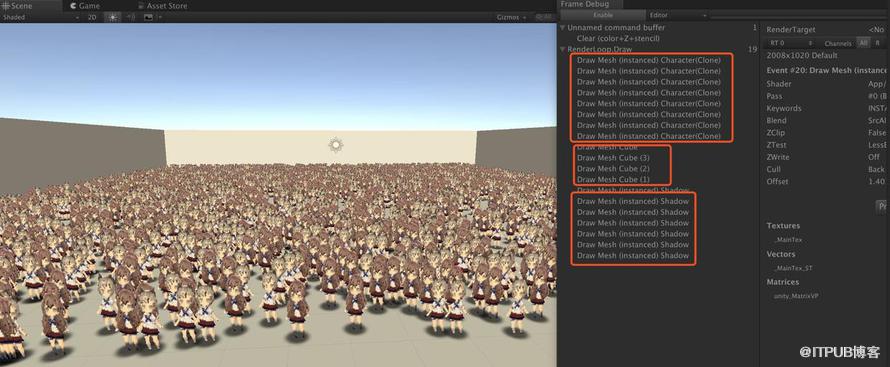The image size is (890, 367).
Task: Open scene effects image icon
Action: click(x=148, y=17)
